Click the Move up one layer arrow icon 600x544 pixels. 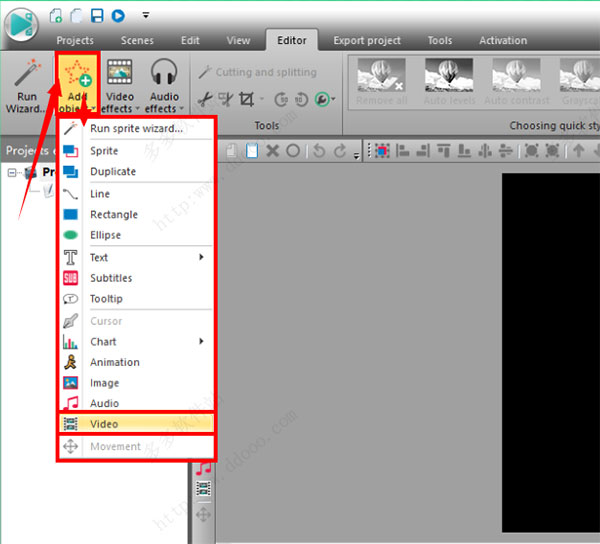click(x=578, y=151)
